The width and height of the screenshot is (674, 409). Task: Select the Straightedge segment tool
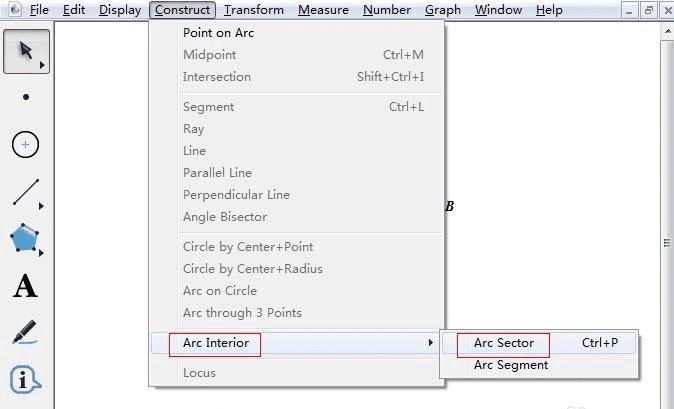tap(26, 191)
